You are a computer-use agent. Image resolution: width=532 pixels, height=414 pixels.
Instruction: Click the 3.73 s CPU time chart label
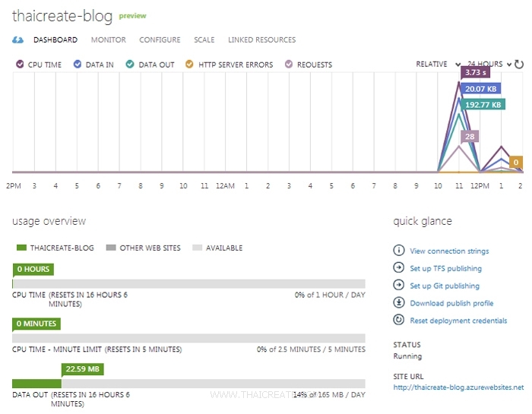point(475,73)
